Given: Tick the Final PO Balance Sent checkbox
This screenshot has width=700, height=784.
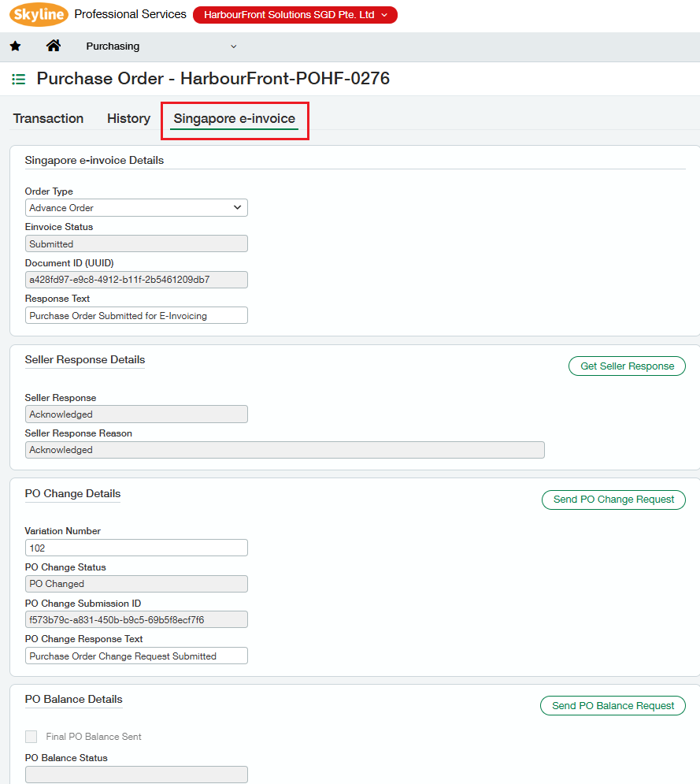Looking at the screenshot, I should pyautogui.click(x=31, y=737).
